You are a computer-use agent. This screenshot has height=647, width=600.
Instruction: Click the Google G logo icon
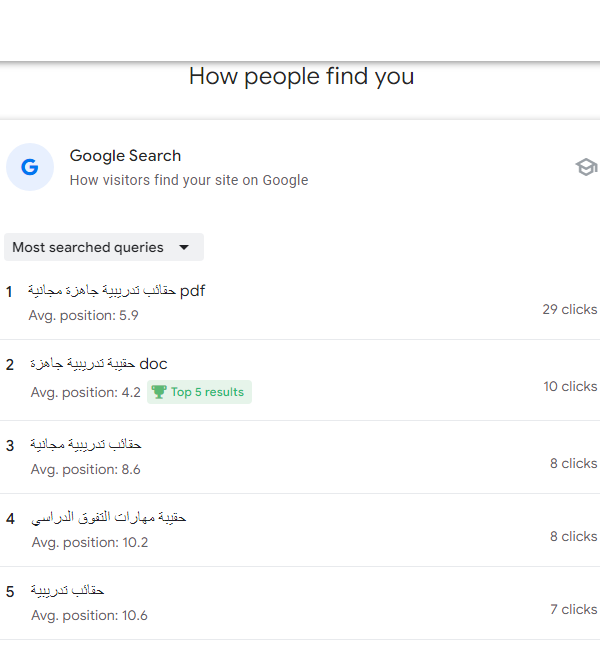[30, 167]
